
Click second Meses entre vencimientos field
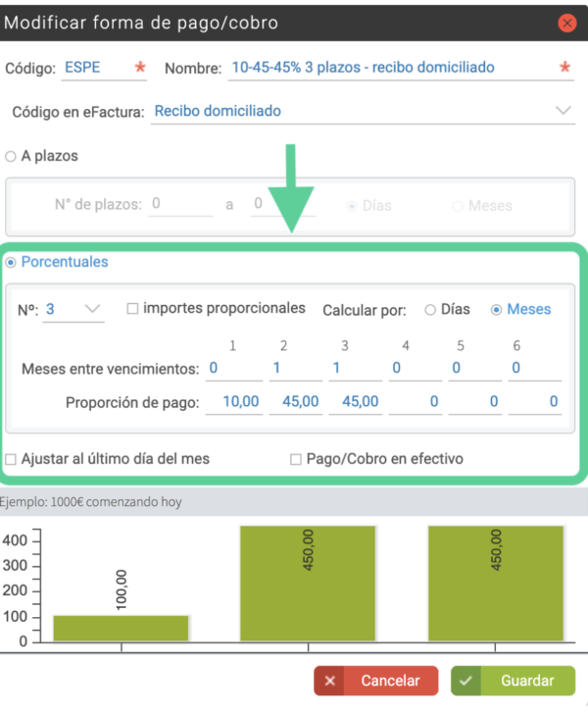295,369
